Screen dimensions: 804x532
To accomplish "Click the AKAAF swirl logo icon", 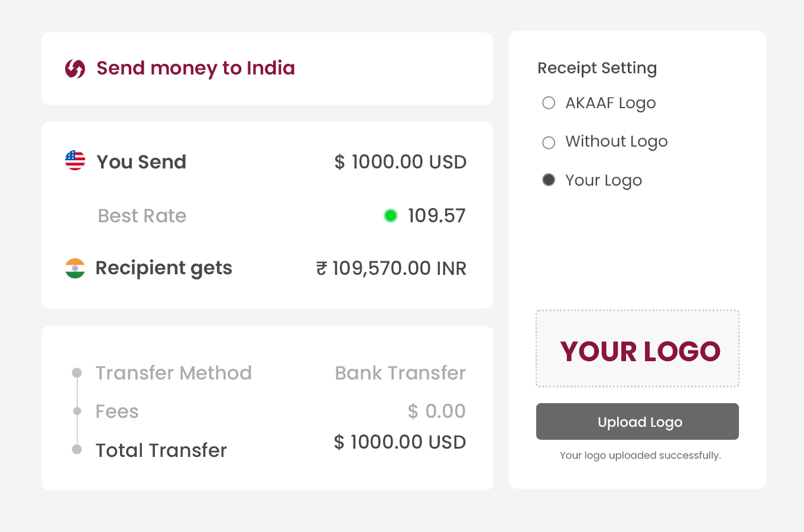I will [75, 69].
